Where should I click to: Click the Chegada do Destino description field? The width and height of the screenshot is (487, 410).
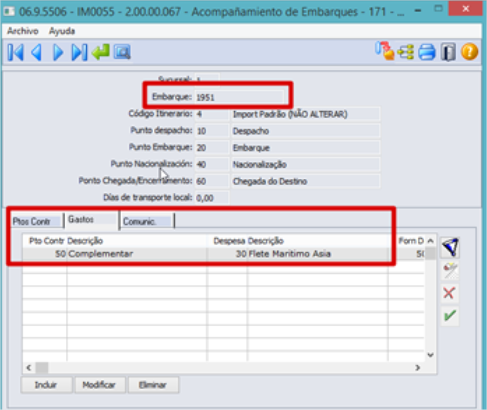[x=305, y=181]
